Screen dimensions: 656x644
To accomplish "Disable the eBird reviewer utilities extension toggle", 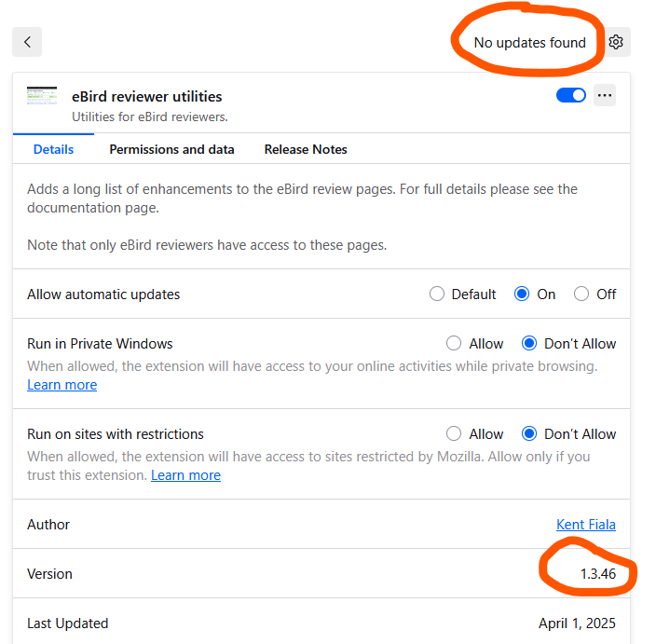I will pos(571,95).
